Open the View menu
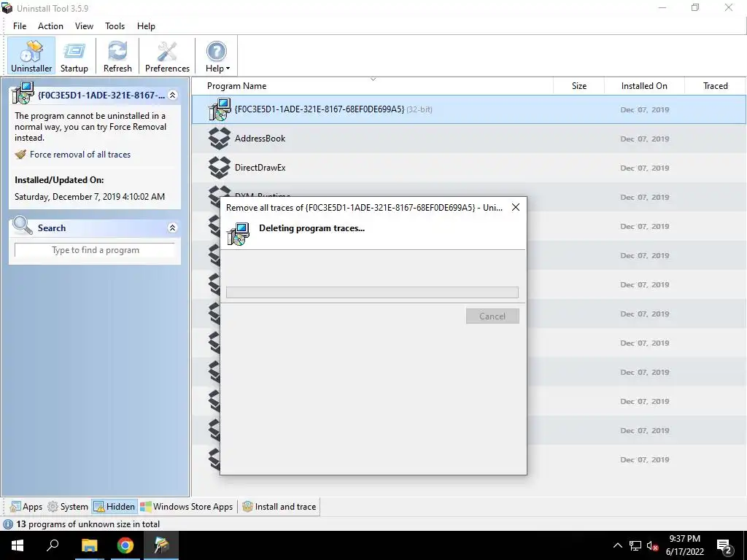The image size is (747, 560). tap(84, 26)
